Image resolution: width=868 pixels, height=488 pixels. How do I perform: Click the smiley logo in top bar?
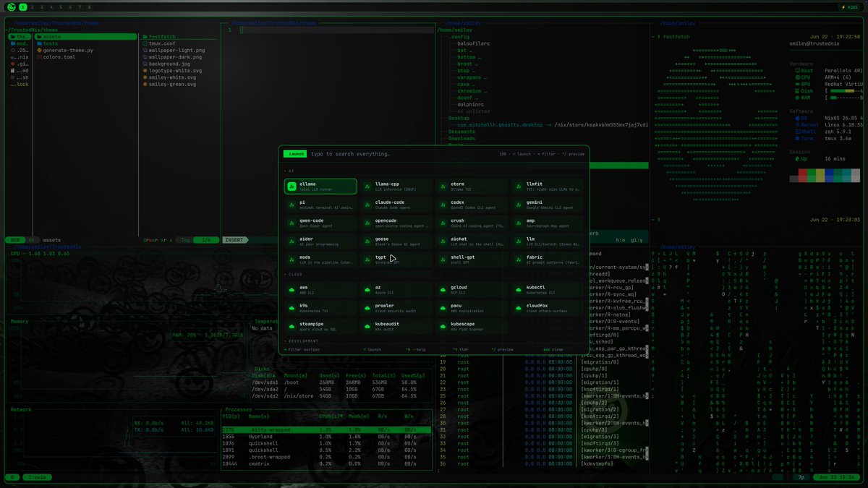[x=13, y=7]
